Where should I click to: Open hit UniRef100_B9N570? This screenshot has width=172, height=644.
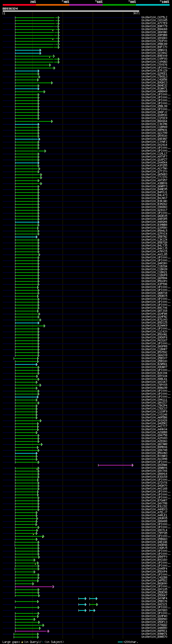pos(154,637)
